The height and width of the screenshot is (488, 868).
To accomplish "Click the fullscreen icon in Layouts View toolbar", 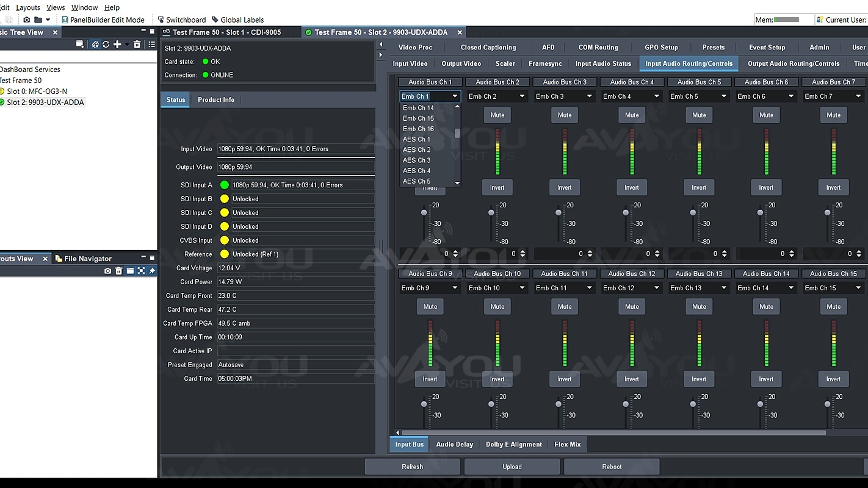I will point(141,271).
